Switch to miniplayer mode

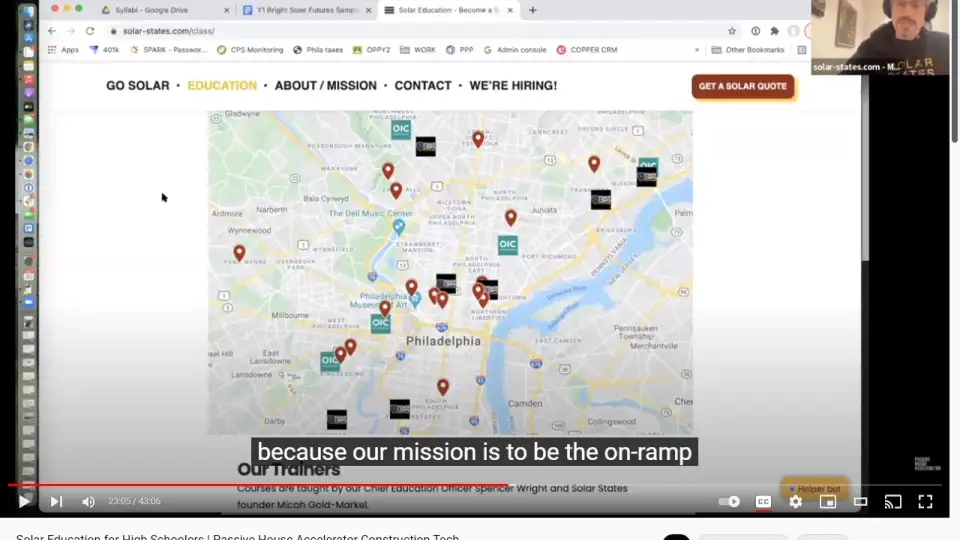828,501
